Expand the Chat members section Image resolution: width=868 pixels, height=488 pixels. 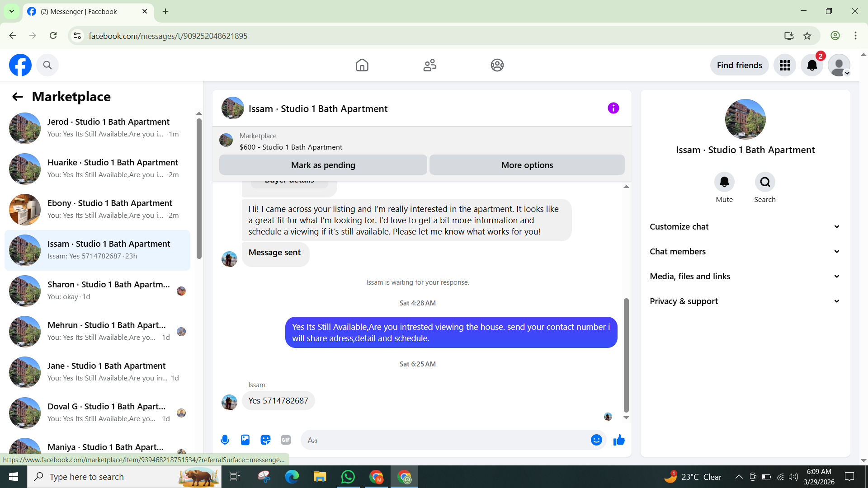coord(745,252)
